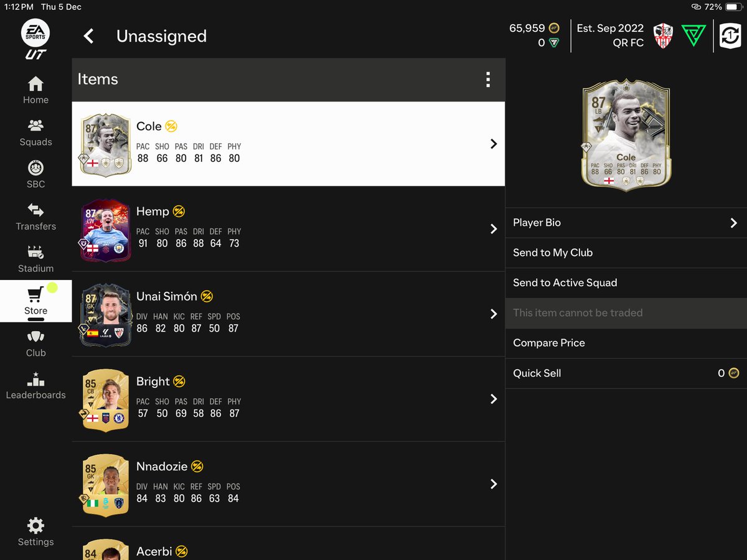Tap the iPad battery indicator at 72%
The width and height of the screenshot is (747, 560).
(x=733, y=7)
